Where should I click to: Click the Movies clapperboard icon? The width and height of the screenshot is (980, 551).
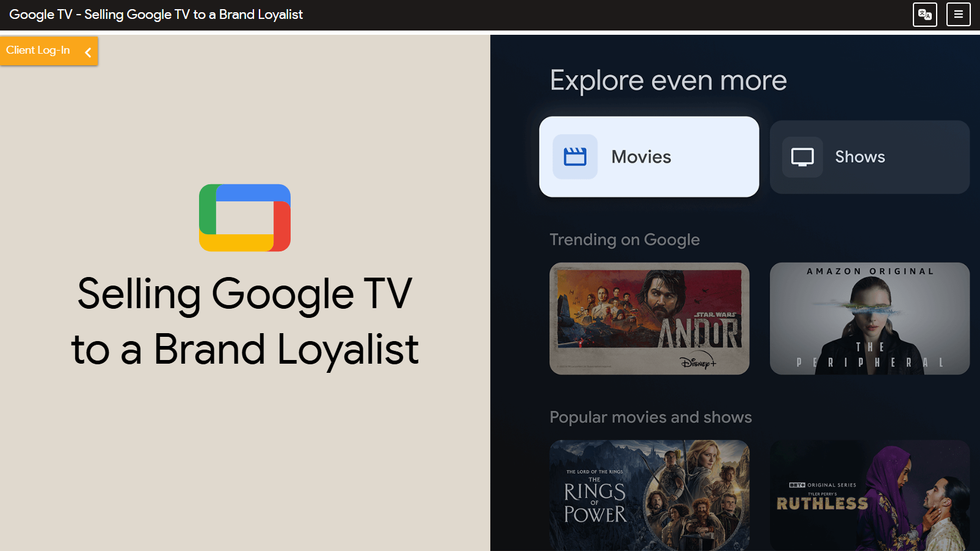click(575, 157)
